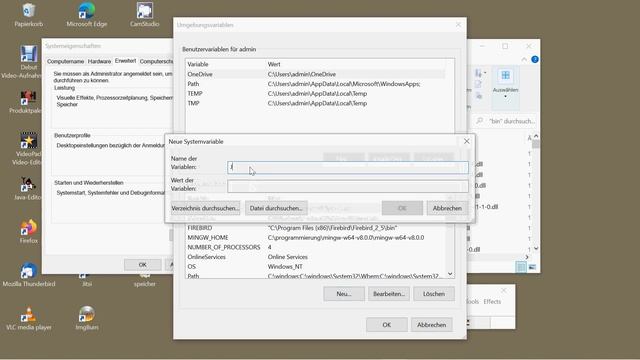Switch Explorer to the details view icon
Viewport: 640px width, 360px height.
[521, 267]
